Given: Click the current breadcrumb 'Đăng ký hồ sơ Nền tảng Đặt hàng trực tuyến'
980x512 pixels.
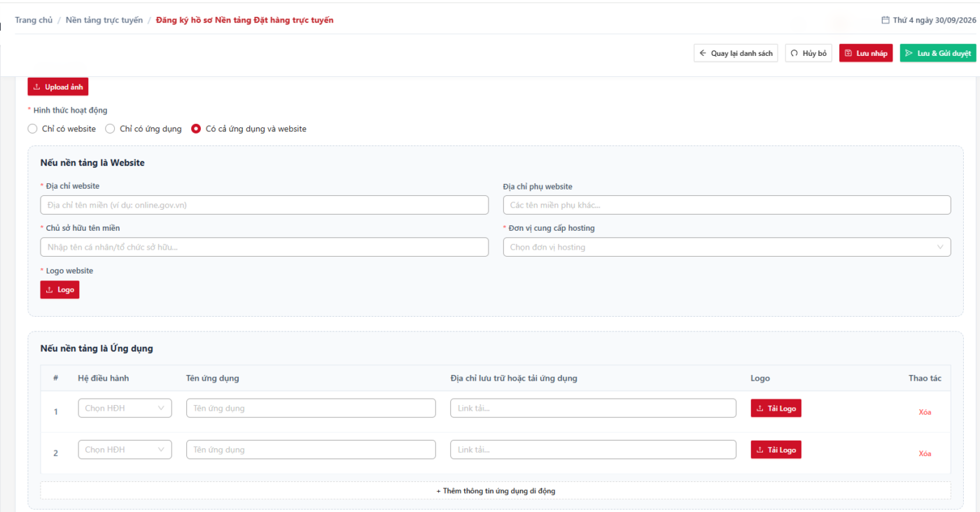Looking at the screenshot, I should (x=245, y=20).
